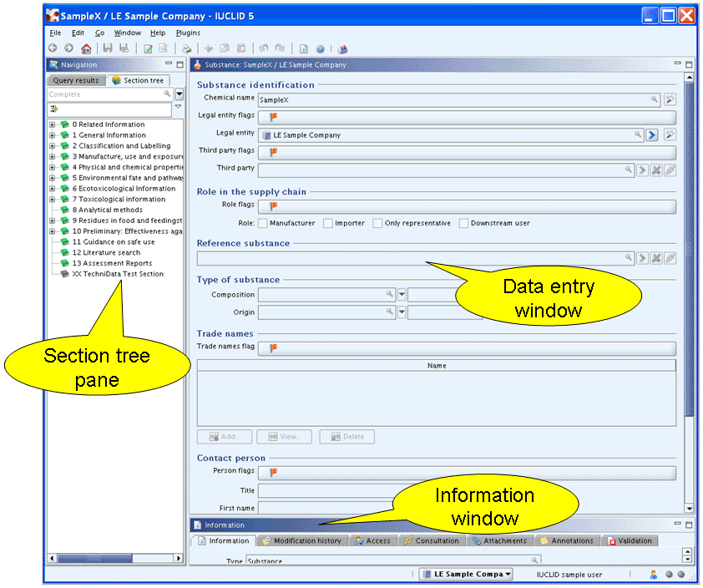
Task: Click the Chemical name input field
Action: point(458,99)
